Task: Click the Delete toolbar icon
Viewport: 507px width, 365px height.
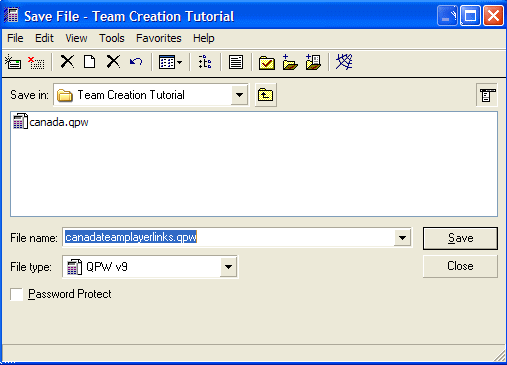Action: tap(113, 62)
